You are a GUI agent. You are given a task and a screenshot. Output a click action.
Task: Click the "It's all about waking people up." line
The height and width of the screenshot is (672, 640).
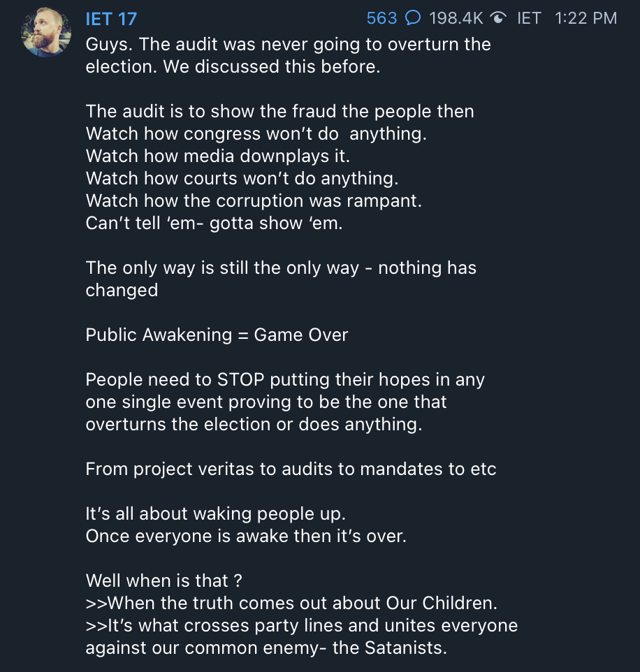pyautogui.click(x=215, y=513)
